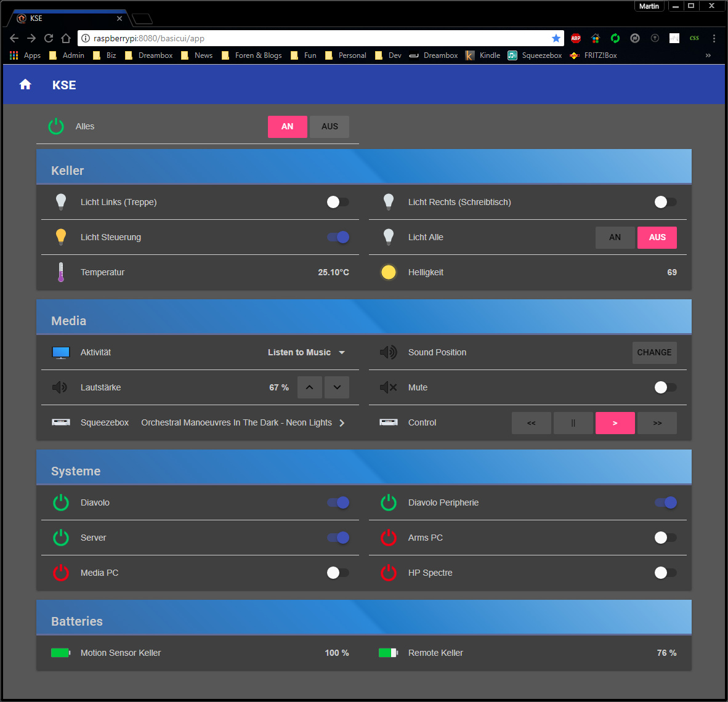Bookmark the page with the star icon
The height and width of the screenshot is (702, 728).
click(556, 38)
